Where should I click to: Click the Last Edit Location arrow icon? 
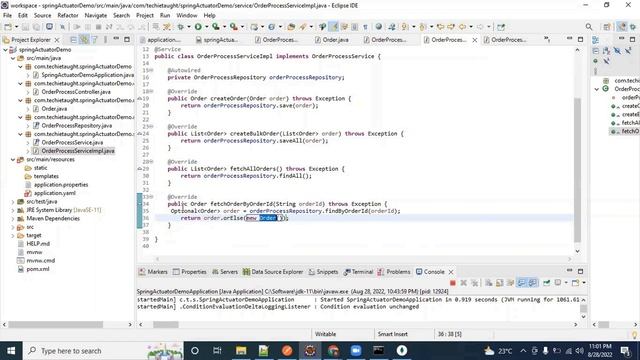[x=440, y=27]
